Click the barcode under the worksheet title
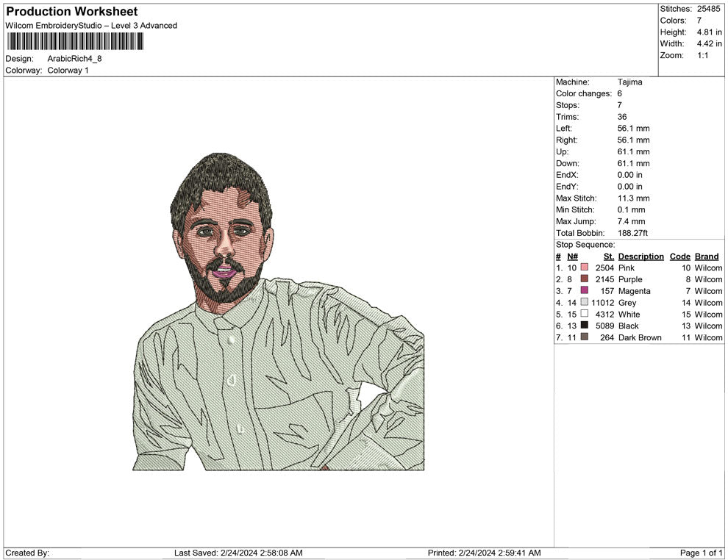 tap(74, 42)
